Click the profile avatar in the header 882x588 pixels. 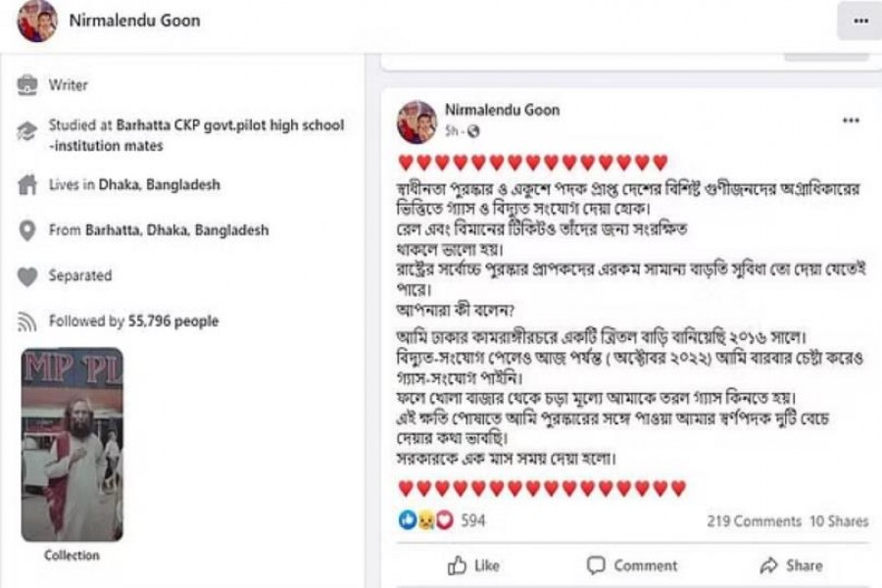pos(36,22)
